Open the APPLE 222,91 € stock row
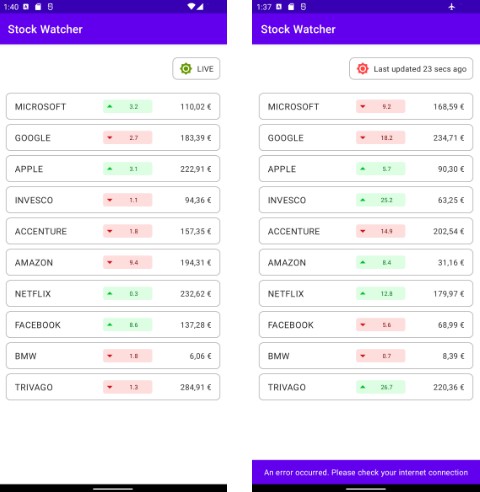480x492 pixels. [113, 169]
